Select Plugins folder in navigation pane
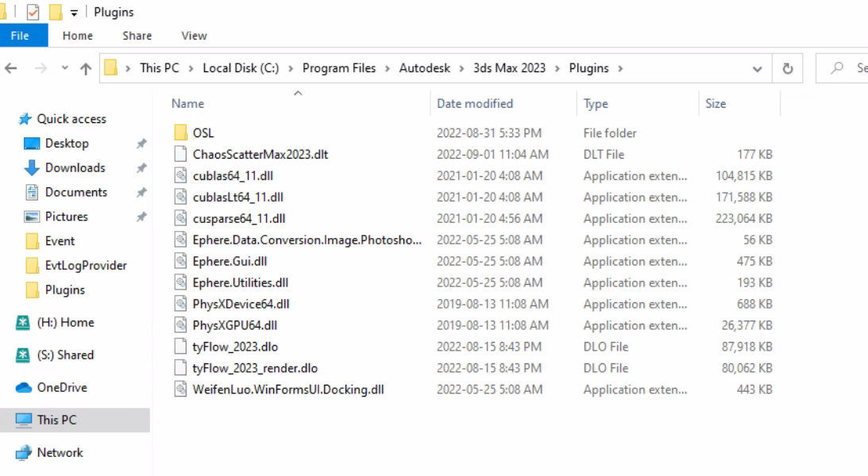 coord(65,290)
